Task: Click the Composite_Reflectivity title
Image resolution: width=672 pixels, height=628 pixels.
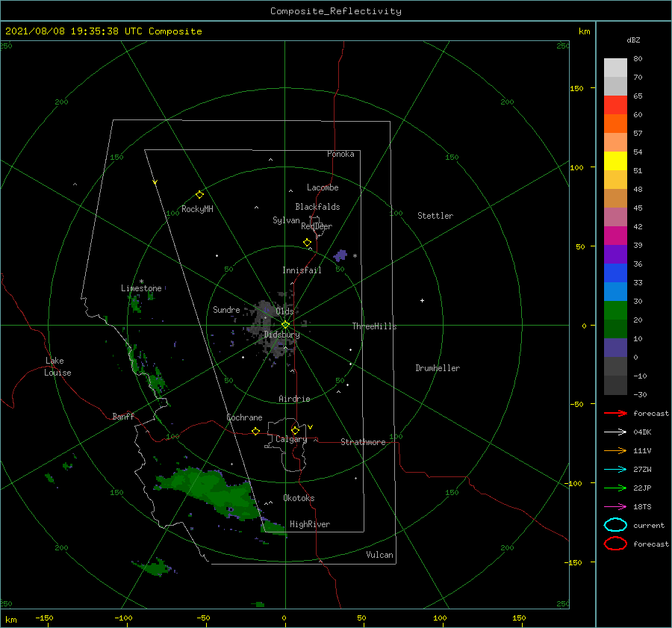Action: pyautogui.click(x=336, y=11)
